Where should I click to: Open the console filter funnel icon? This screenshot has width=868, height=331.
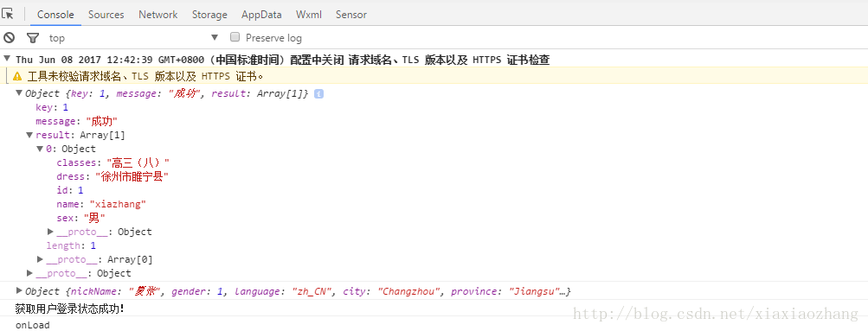[x=33, y=38]
